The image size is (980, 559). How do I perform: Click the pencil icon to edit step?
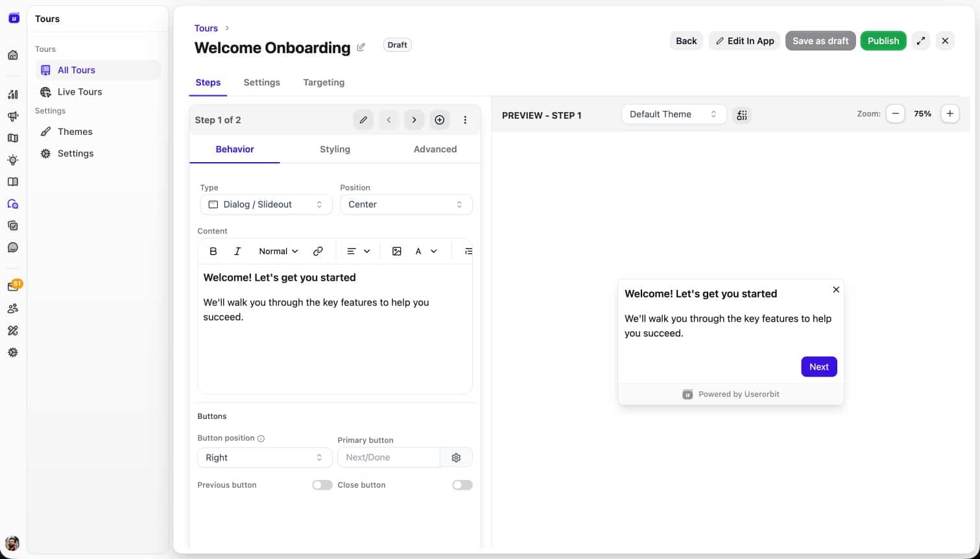coord(363,119)
